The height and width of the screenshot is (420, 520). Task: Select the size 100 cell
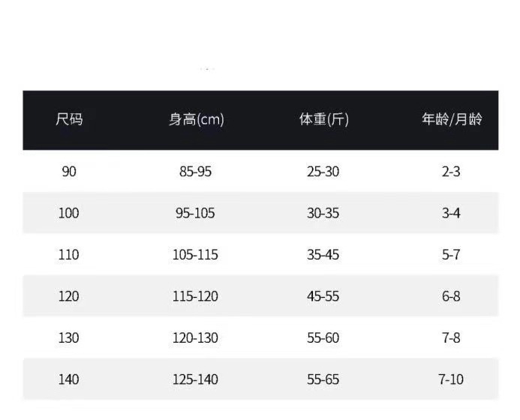click(68, 213)
